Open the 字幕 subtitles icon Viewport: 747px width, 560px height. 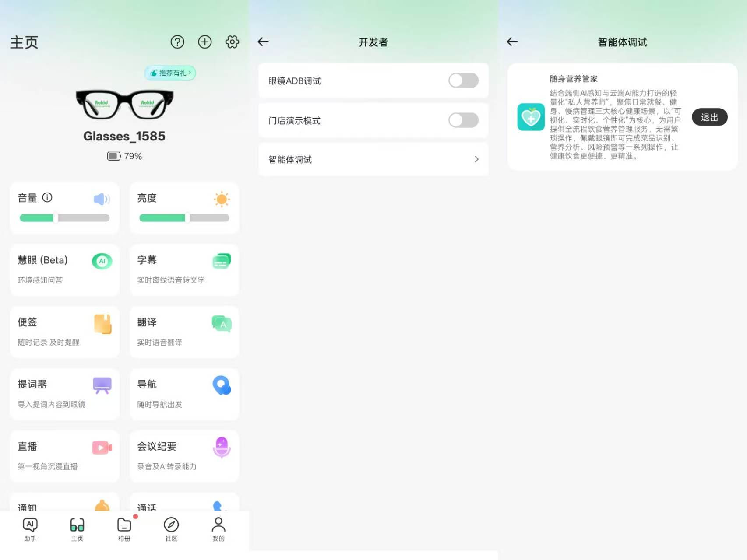point(222,261)
